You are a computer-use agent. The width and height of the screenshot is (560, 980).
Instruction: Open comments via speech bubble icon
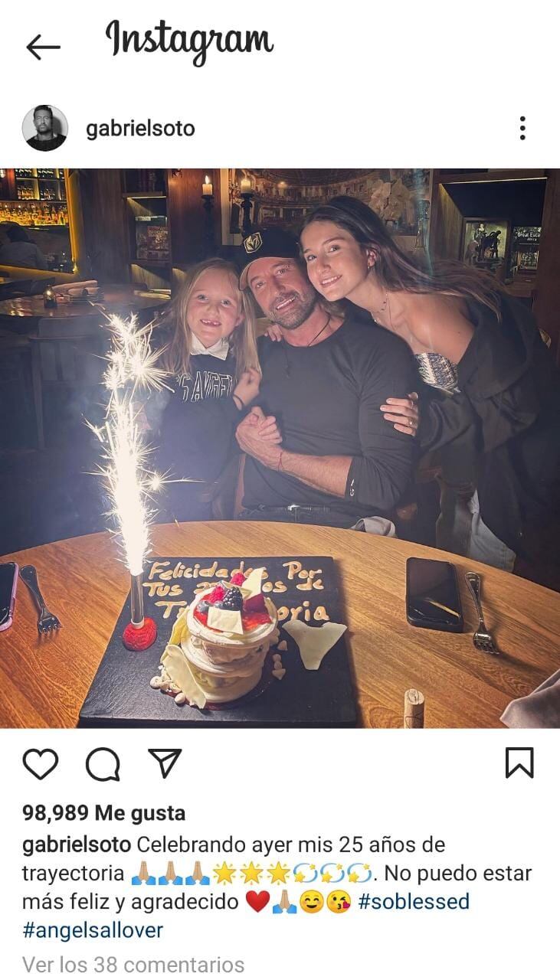(x=103, y=763)
